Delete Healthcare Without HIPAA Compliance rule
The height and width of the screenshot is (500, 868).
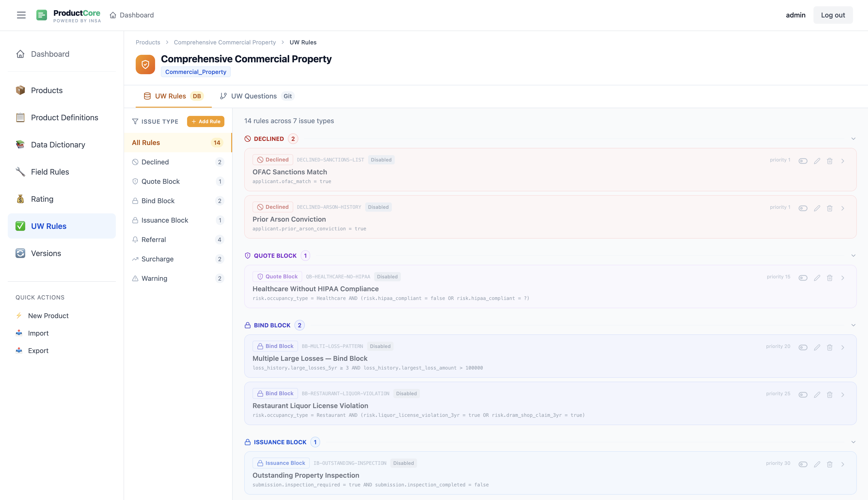pos(829,278)
